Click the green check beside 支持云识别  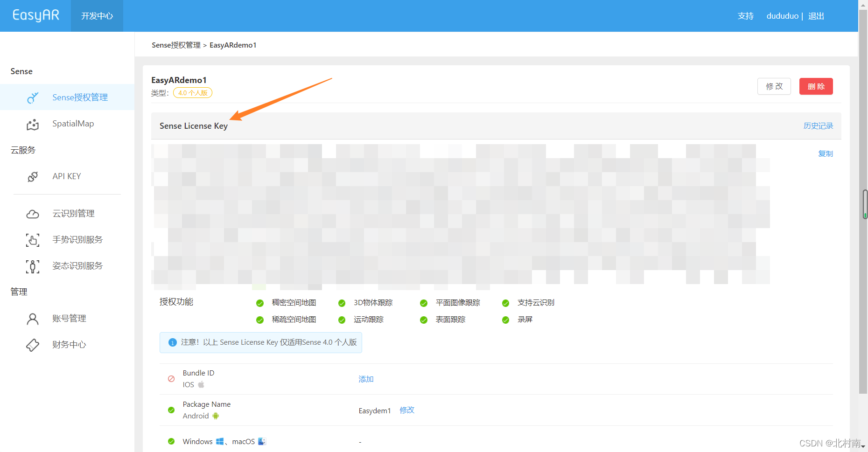[505, 303]
